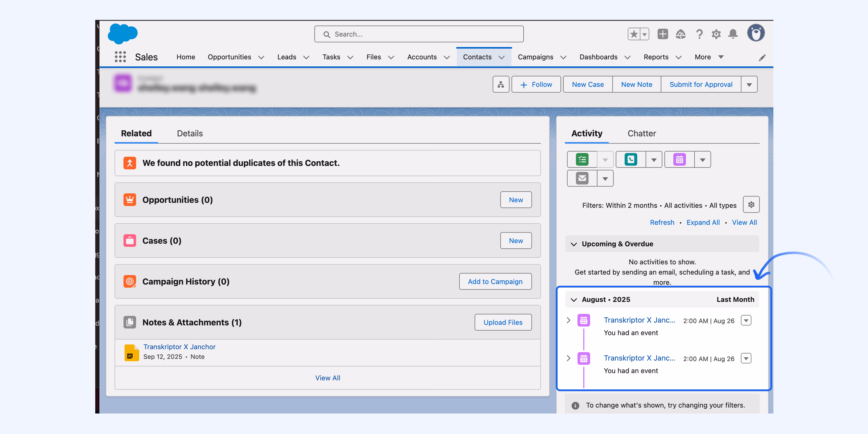Click the Add to Campaign button

[495, 281]
